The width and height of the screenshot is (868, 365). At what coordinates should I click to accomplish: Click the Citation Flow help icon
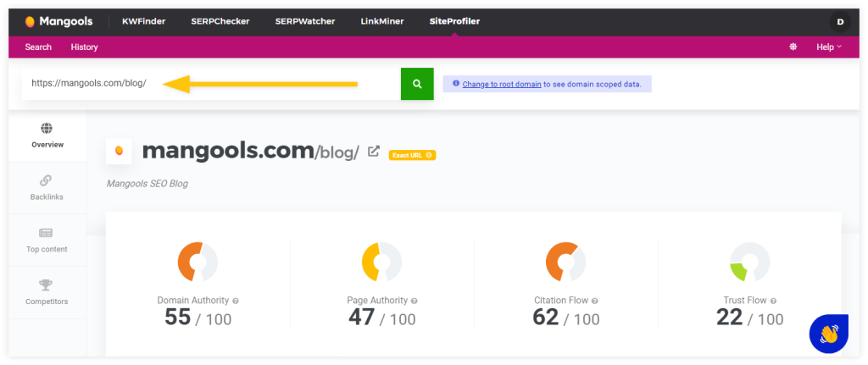595,301
